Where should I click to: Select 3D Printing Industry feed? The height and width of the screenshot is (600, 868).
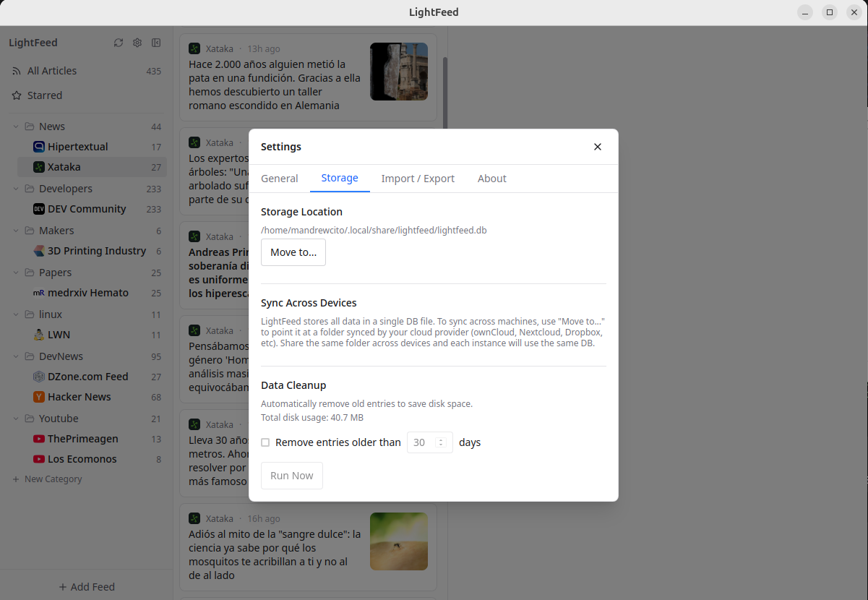(x=92, y=251)
